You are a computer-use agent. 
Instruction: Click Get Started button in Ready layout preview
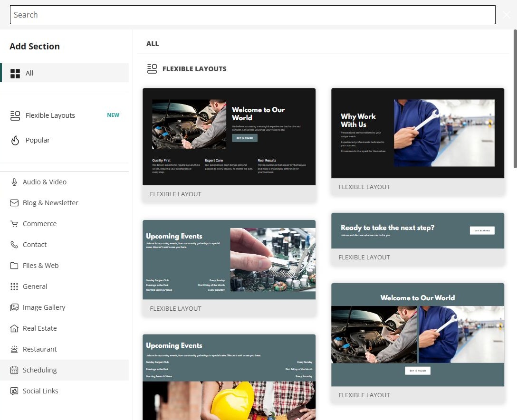tap(482, 230)
